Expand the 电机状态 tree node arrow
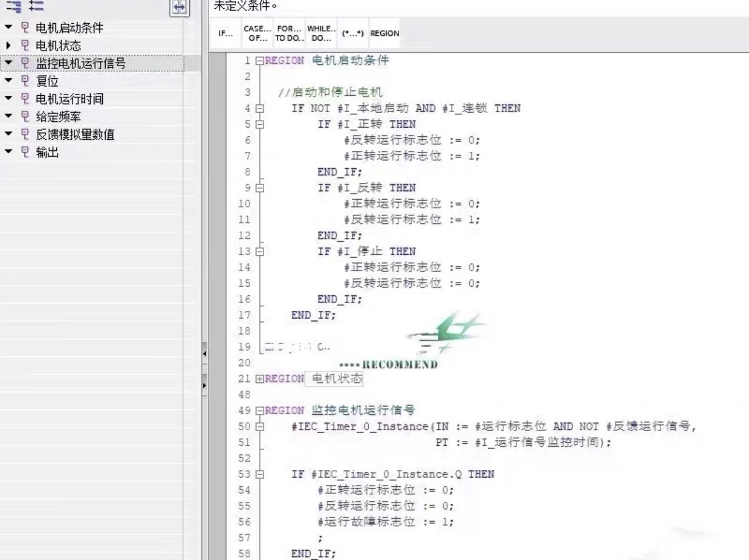Screen dimensions: 749x560 8,45
